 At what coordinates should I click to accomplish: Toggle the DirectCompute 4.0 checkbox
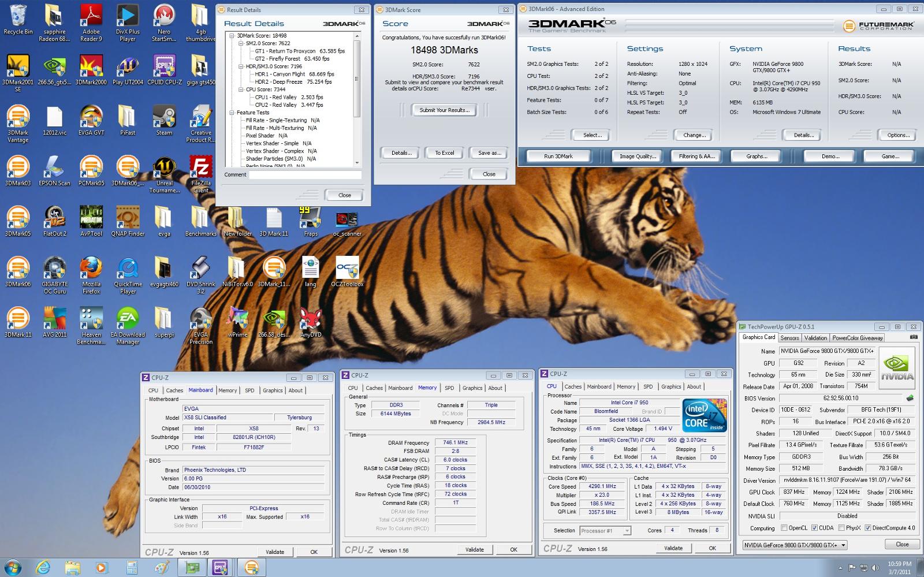tap(868, 528)
